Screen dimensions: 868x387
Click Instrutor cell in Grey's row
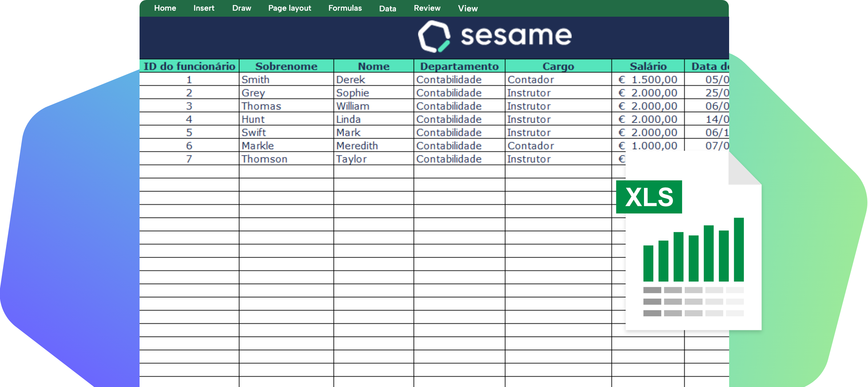pyautogui.click(x=558, y=93)
